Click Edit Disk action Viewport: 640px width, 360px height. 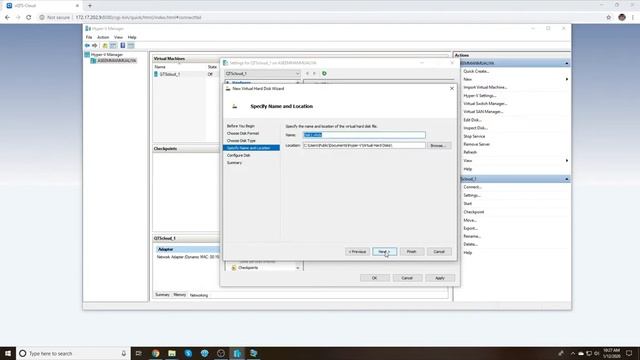[472, 120]
